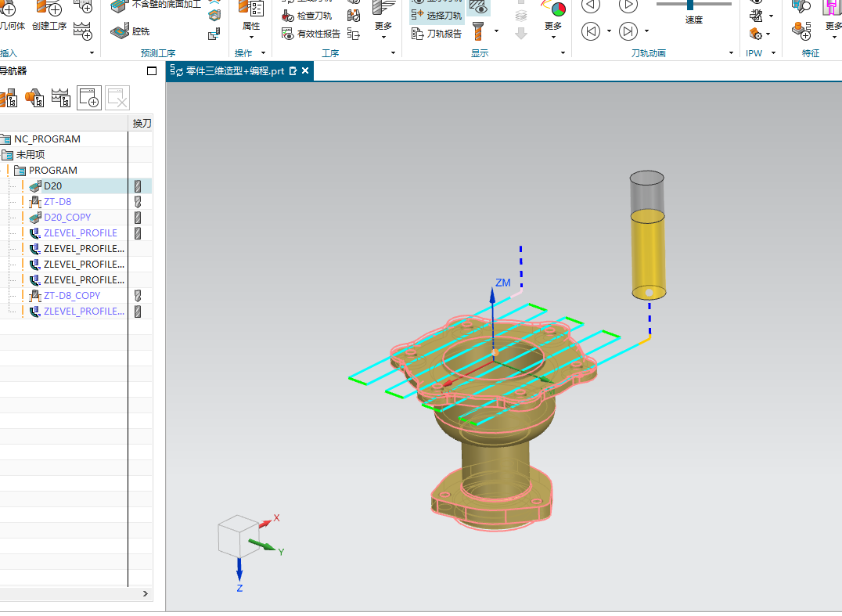This screenshot has width=842, height=616.
Task: Select the 未用项 unused items node
Action: click(x=30, y=155)
